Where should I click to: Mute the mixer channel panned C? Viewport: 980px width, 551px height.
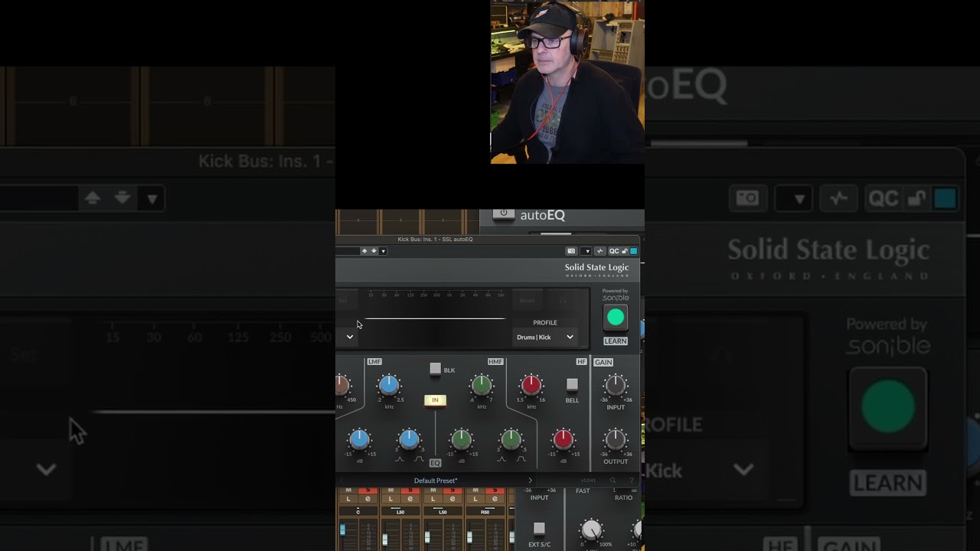tap(348, 491)
